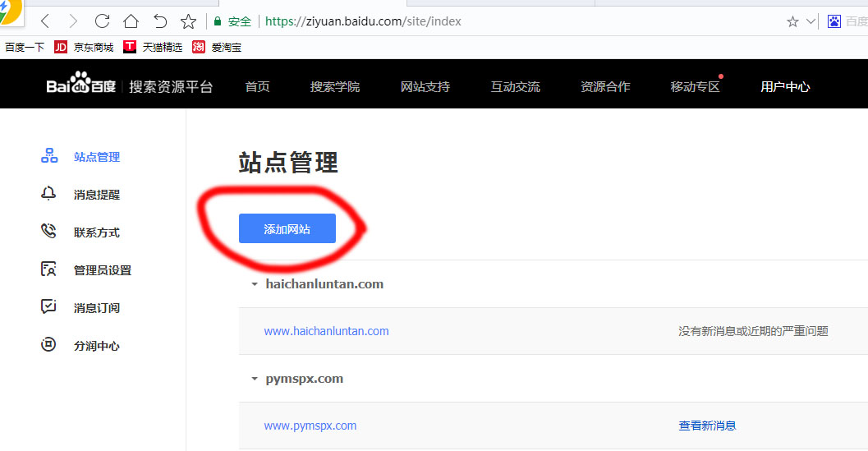This screenshot has height=451, width=868.
Task: Open the 移动专区 navigation item
Action: [696, 87]
